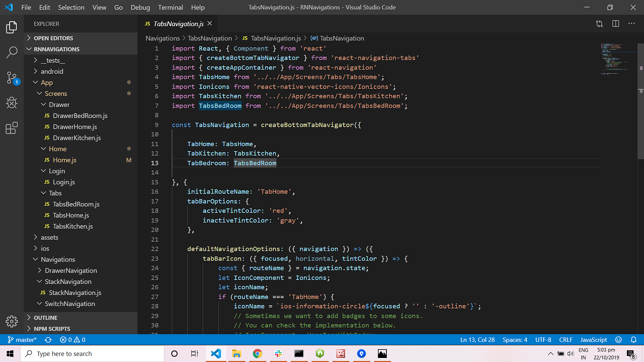Open the Extensions view icon
Screen dimensions: 644x362
click(12, 128)
